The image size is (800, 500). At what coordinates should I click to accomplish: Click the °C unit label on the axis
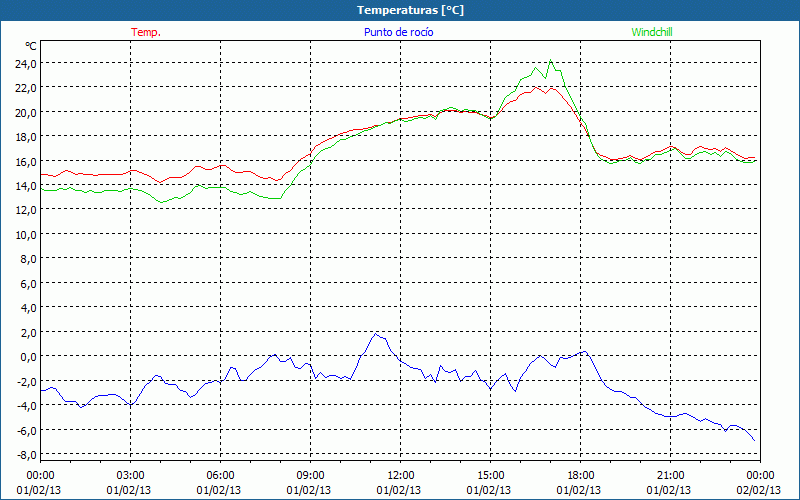[31, 46]
